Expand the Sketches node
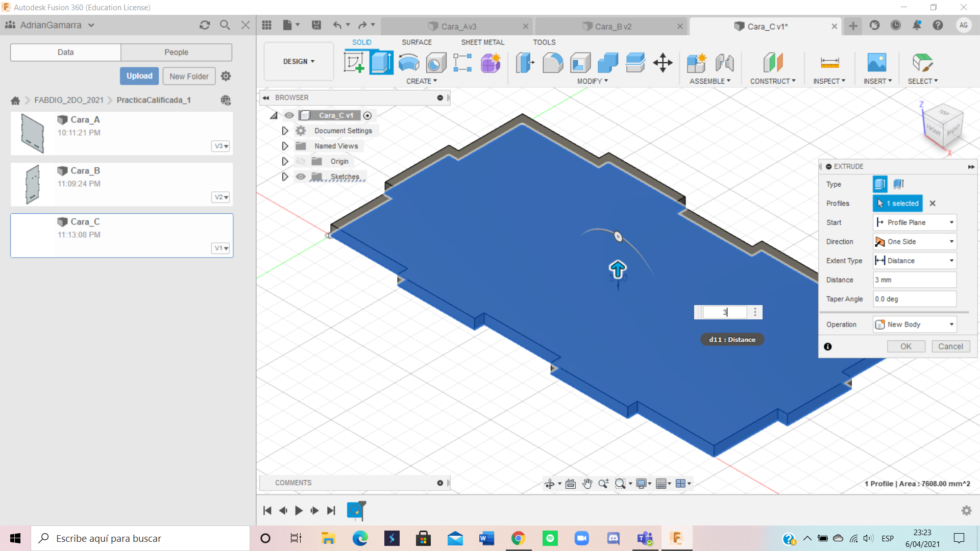Image resolution: width=980 pixels, height=551 pixels. pos(285,177)
